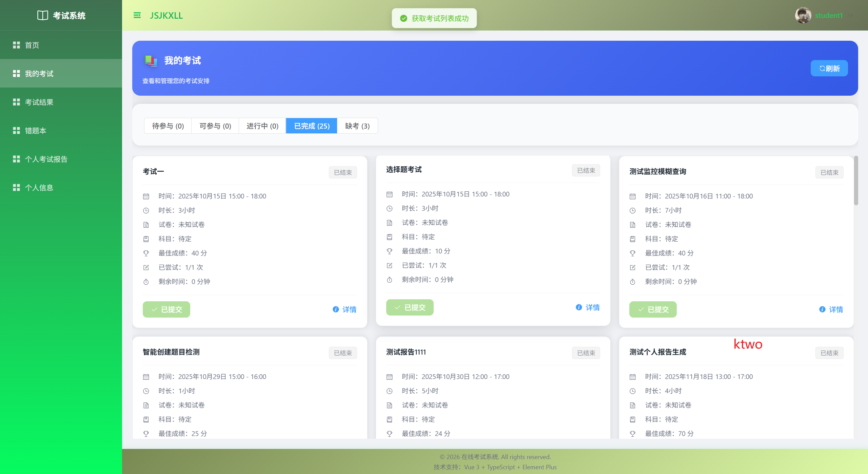Open 个人信息 in the sidebar menu
This screenshot has width=868, height=474.
click(x=39, y=188)
